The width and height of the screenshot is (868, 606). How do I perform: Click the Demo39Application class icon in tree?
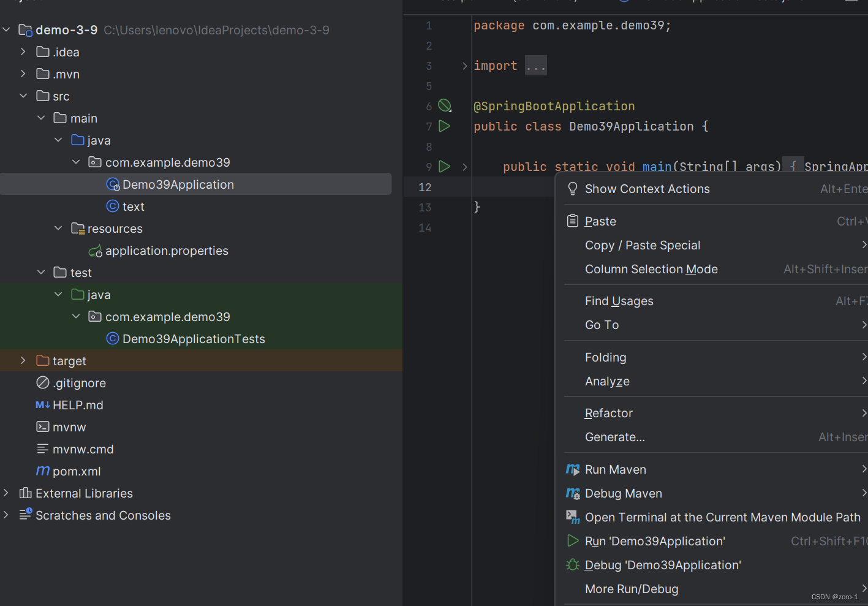coord(113,184)
